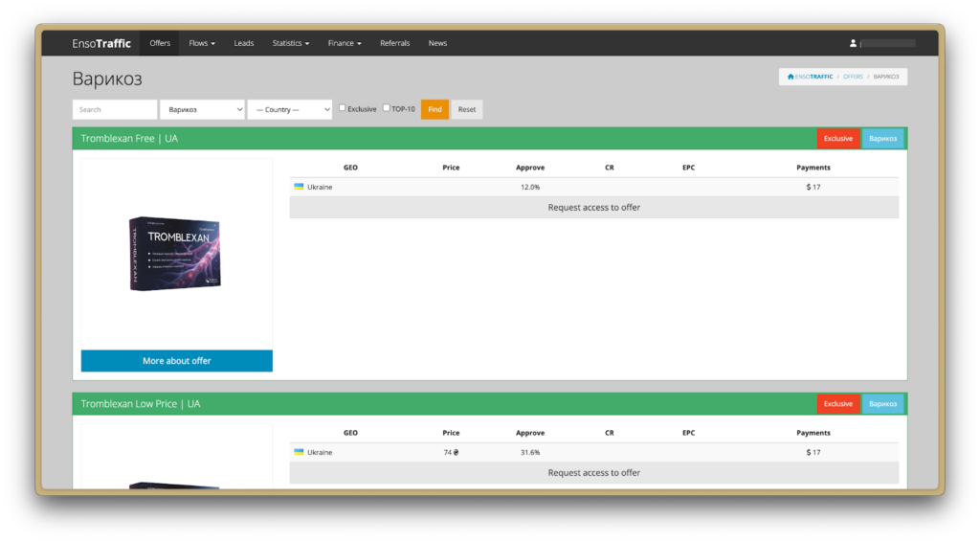Click More about offer button
Viewport: 980px width, 542px height.
pos(176,361)
